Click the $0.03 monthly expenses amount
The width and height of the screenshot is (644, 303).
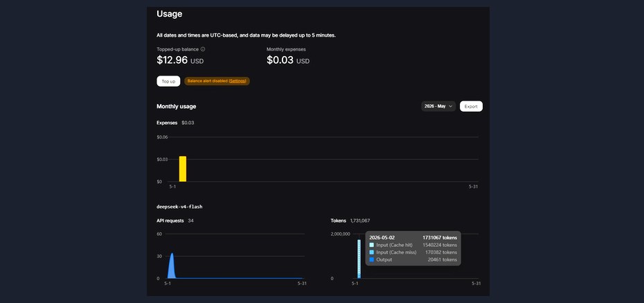tap(280, 60)
